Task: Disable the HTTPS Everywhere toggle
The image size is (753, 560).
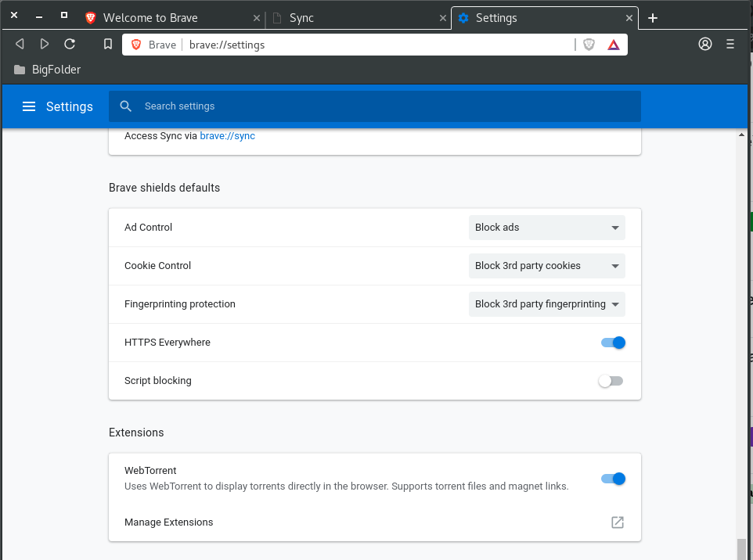Action: (x=613, y=343)
